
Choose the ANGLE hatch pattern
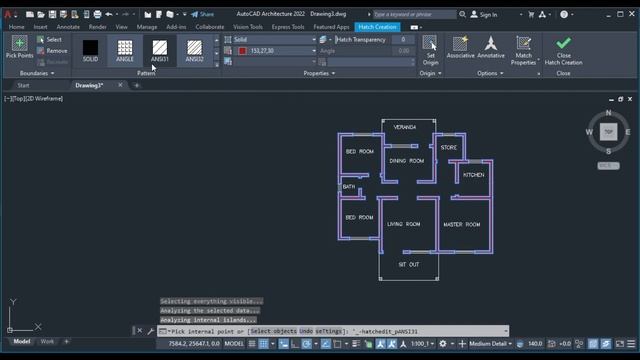click(125, 51)
